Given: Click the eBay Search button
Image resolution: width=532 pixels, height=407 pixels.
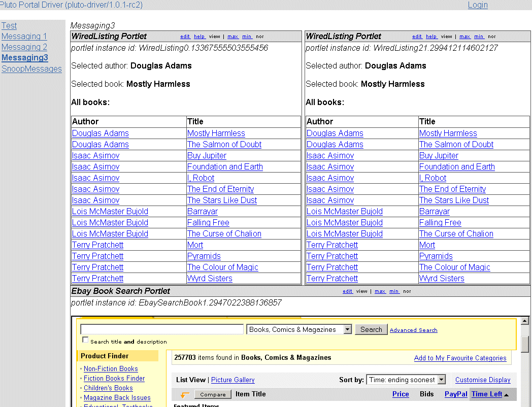Looking at the screenshot, I should [371, 329].
